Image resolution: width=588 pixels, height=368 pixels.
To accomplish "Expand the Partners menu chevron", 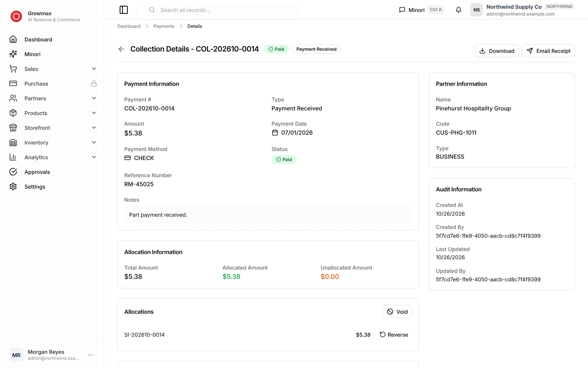I will coord(94,98).
